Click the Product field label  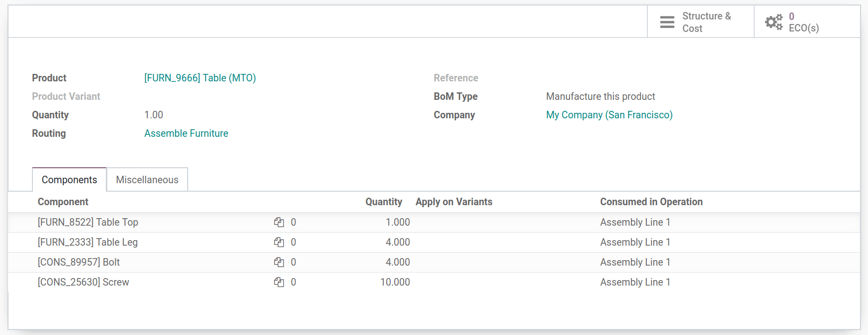click(x=49, y=78)
